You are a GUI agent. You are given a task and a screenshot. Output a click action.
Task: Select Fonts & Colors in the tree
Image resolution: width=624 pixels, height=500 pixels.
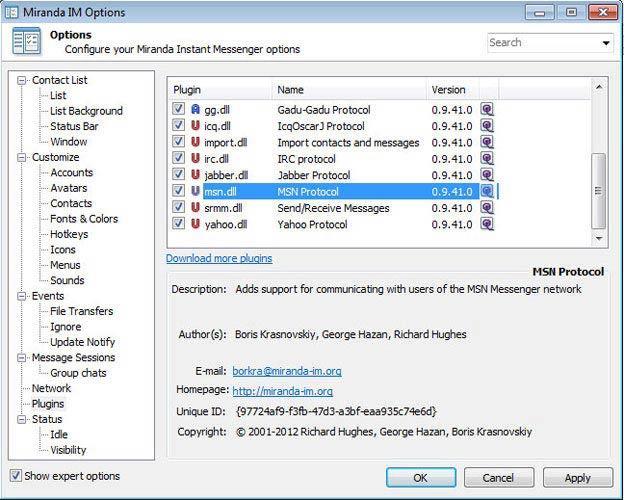(84, 219)
